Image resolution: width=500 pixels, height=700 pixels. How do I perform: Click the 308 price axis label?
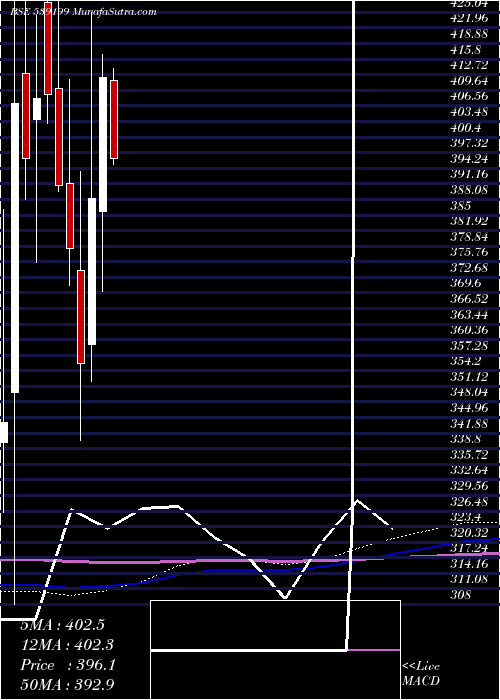(460, 594)
